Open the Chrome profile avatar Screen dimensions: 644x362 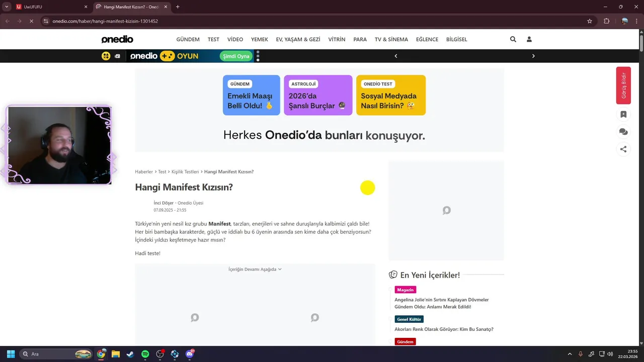pos(625,21)
